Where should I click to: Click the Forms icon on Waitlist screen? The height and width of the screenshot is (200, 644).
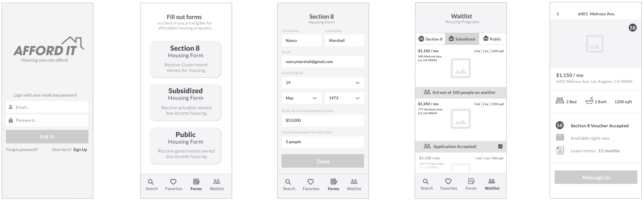[471, 181]
